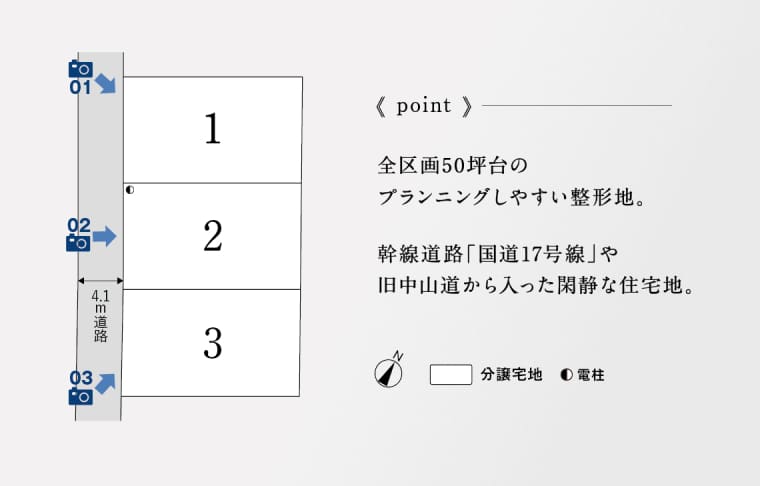Click the 電柱 legend half-circle icon
The width and height of the screenshot is (760, 486).
coord(566,375)
